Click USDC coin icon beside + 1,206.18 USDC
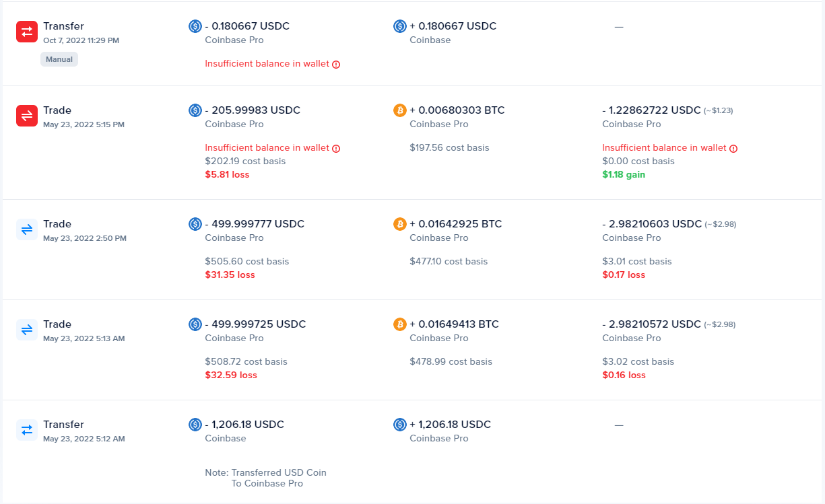The width and height of the screenshot is (825, 504). (x=400, y=425)
